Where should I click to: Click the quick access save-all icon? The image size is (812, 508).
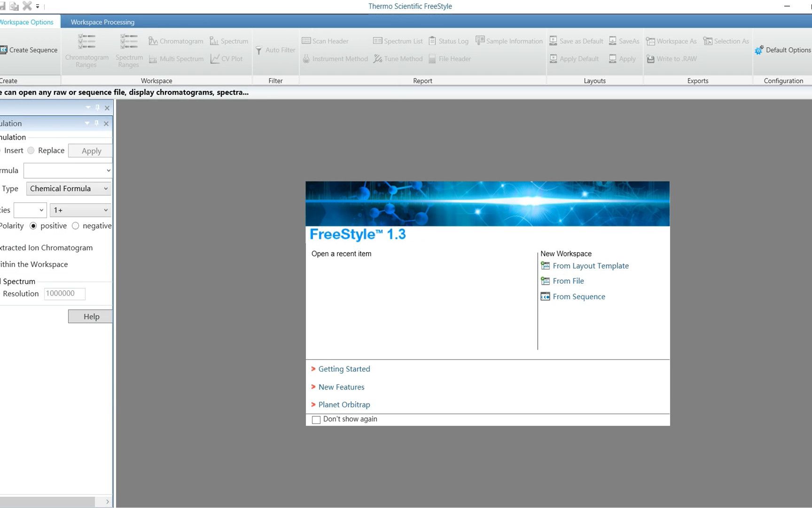pos(14,6)
